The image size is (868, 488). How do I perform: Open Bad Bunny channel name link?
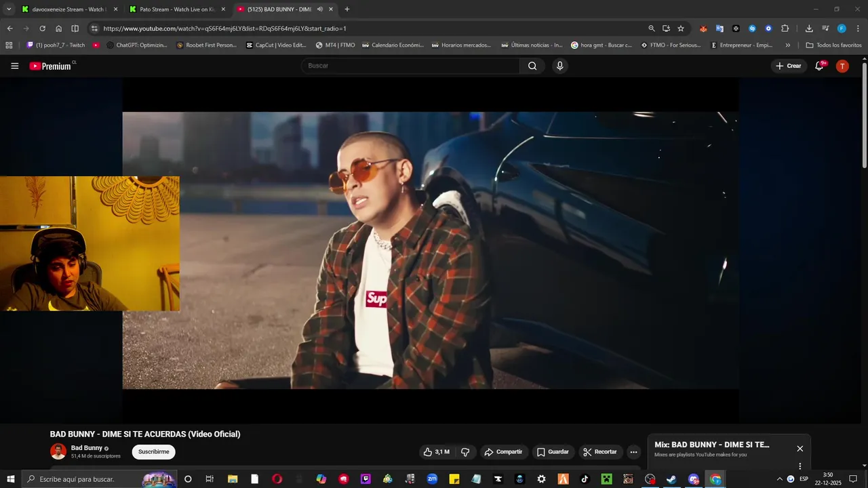(x=87, y=448)
